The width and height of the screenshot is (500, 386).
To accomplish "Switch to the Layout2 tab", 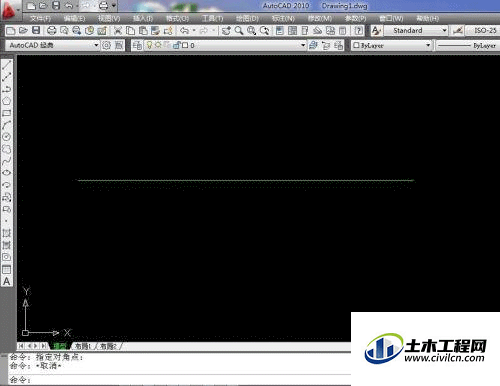I will (x=108, y=346).
